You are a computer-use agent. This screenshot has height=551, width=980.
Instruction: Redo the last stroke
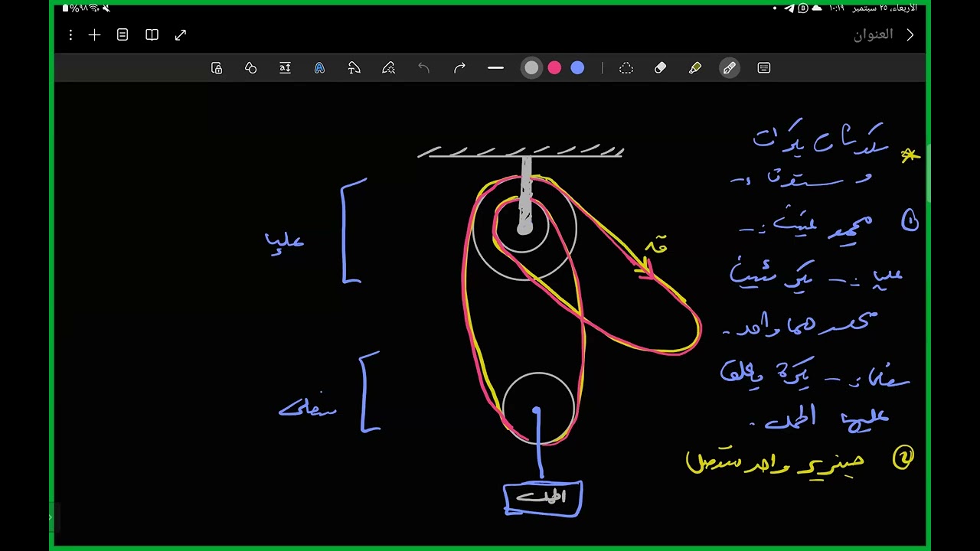click(x=459, y=68)
